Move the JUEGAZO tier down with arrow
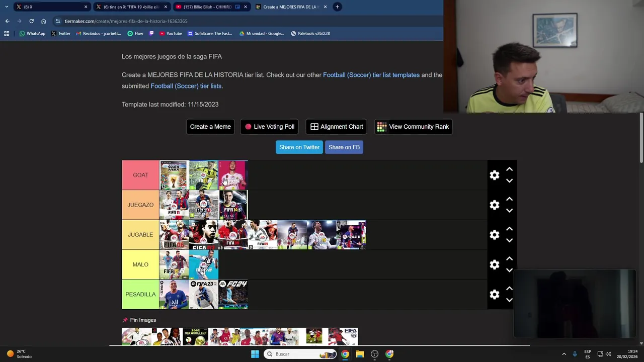Screen dimensions: 644x362 [509, 210]
